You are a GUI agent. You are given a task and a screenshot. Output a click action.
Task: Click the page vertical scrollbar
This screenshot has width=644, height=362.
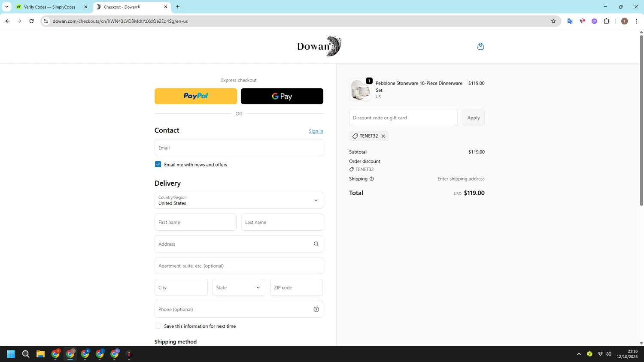[641, 120]
